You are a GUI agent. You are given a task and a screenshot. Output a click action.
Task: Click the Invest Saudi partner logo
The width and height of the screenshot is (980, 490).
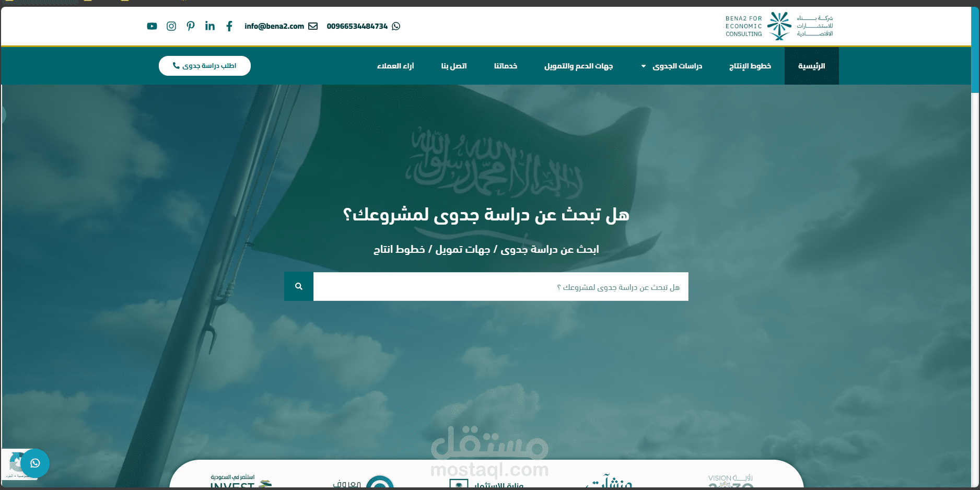click(x=241, y=481)
